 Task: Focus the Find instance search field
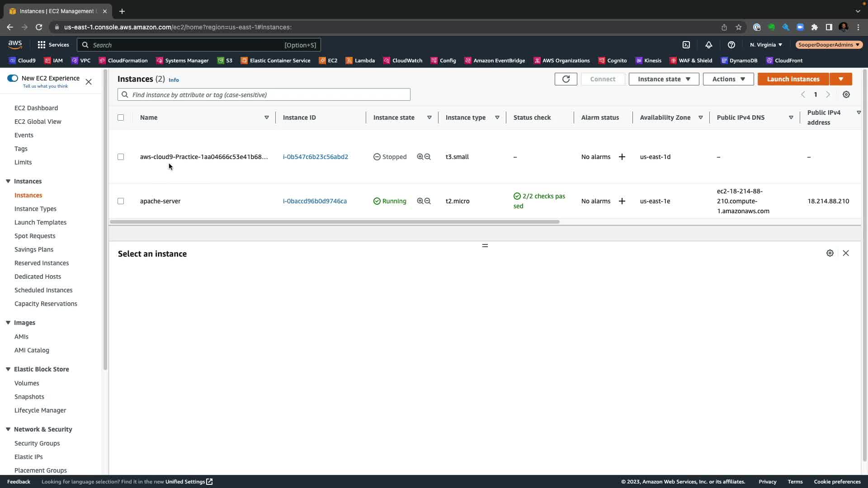[269, 94]
